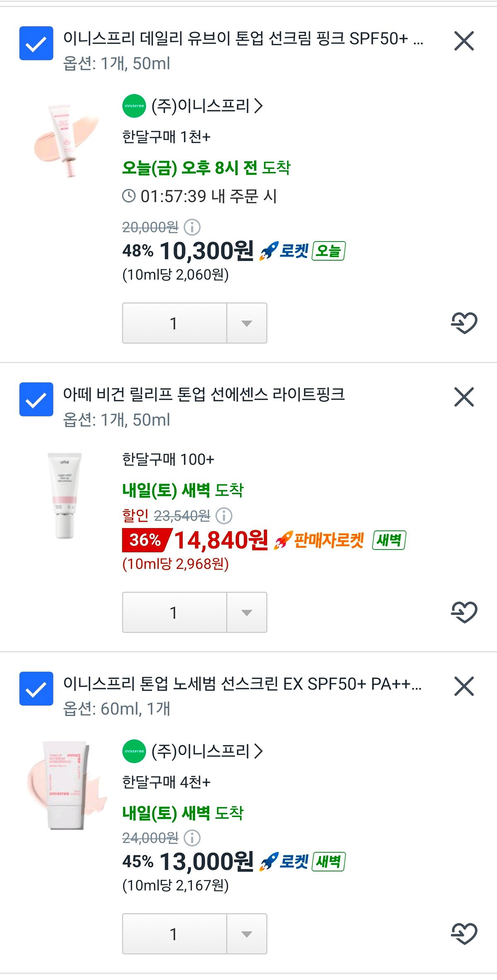Open price info icon next to 20,000원
This screenshot has width=497, height=980.
pos(192,227)
